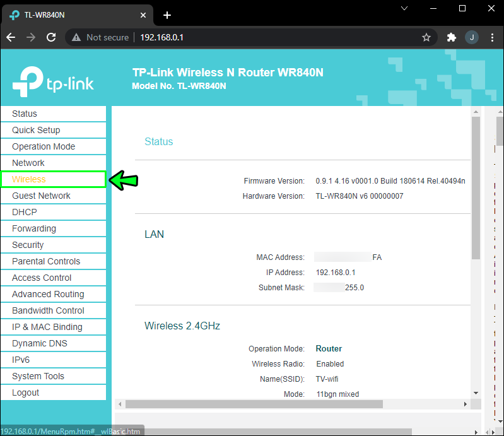Open the Extensions puzzle icon

[451, 37]
